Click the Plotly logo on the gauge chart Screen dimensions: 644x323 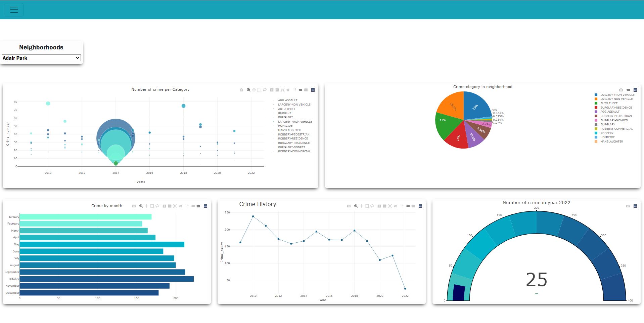(x=635, y=206)
